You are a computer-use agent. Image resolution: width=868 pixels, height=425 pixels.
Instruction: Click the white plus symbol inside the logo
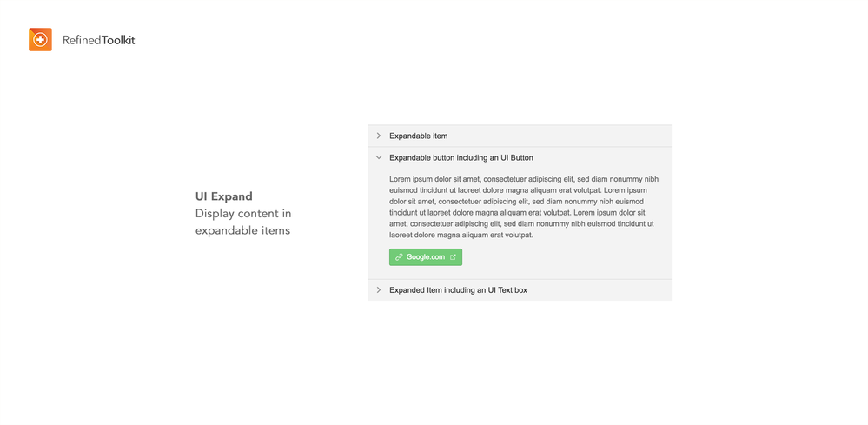(x=40, y=40)
